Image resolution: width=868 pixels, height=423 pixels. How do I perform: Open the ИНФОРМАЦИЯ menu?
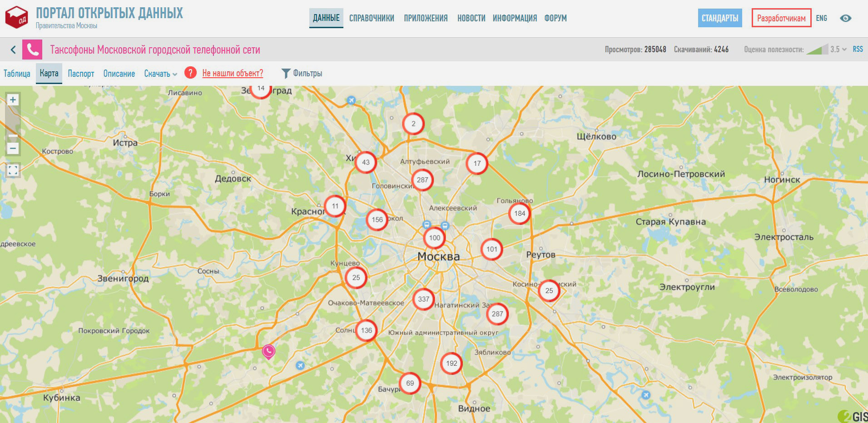[x=515, y=18]
